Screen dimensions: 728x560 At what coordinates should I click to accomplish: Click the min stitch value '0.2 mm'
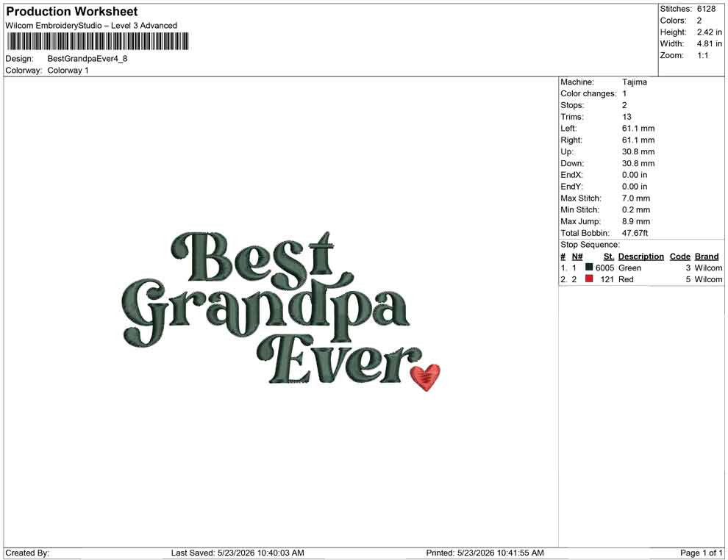(x=636, y=209)
